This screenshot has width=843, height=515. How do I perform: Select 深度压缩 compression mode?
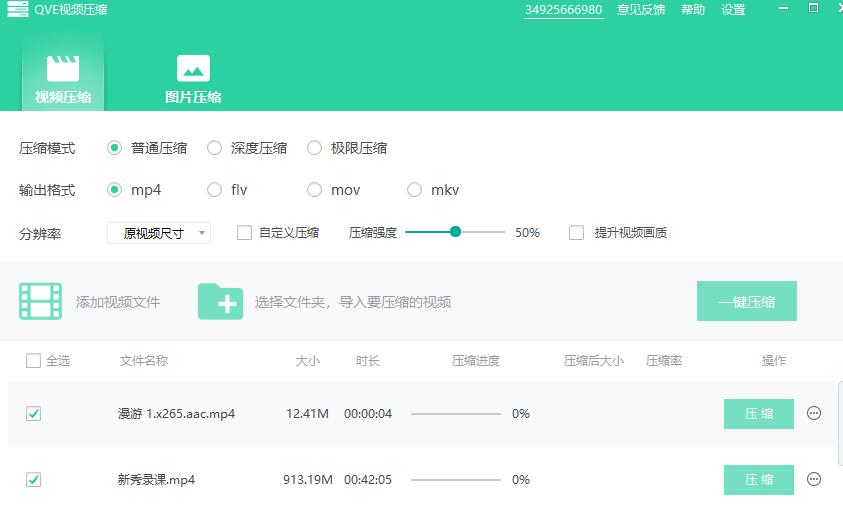coord(215,148)
